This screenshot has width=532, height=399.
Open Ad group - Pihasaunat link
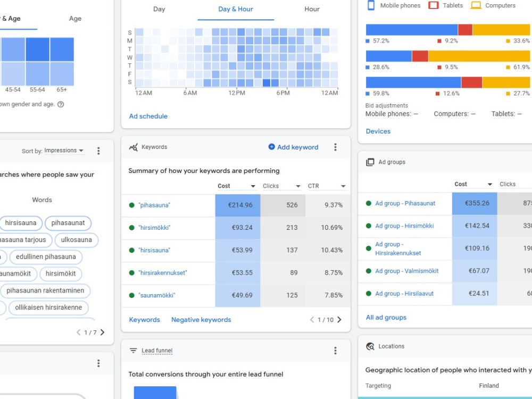[405, 203]
